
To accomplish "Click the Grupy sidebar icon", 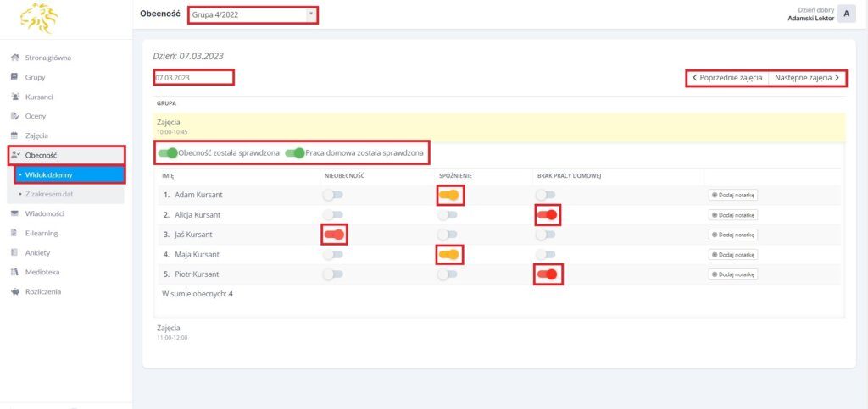I will (14, 77).
